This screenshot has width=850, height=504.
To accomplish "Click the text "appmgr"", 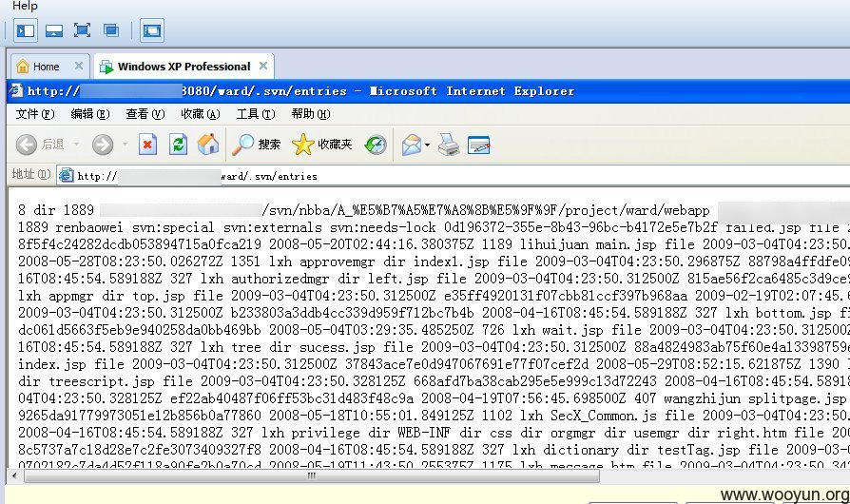I will tap(71, 296).
